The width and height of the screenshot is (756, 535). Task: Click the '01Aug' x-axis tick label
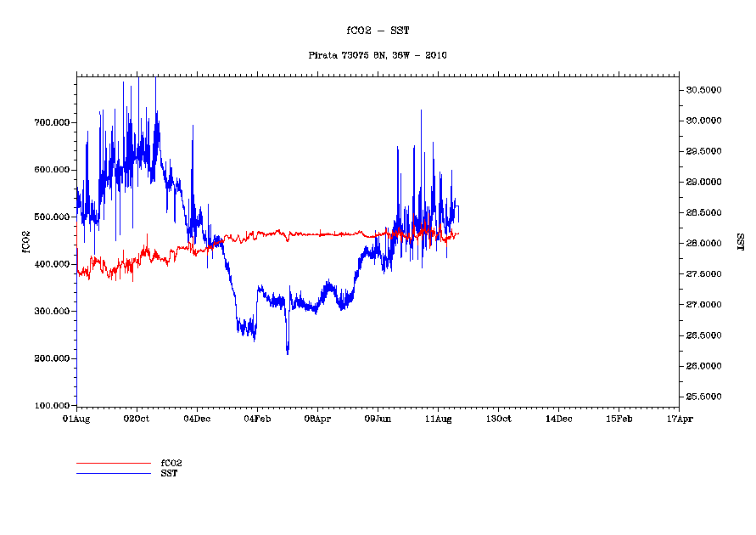[x=76, y=419]
